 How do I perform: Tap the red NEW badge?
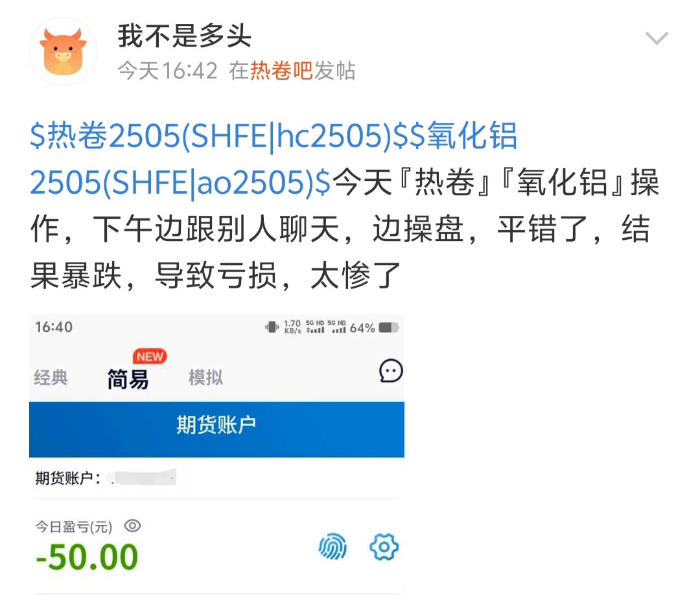pyautogui.click(x=150, y=356)
